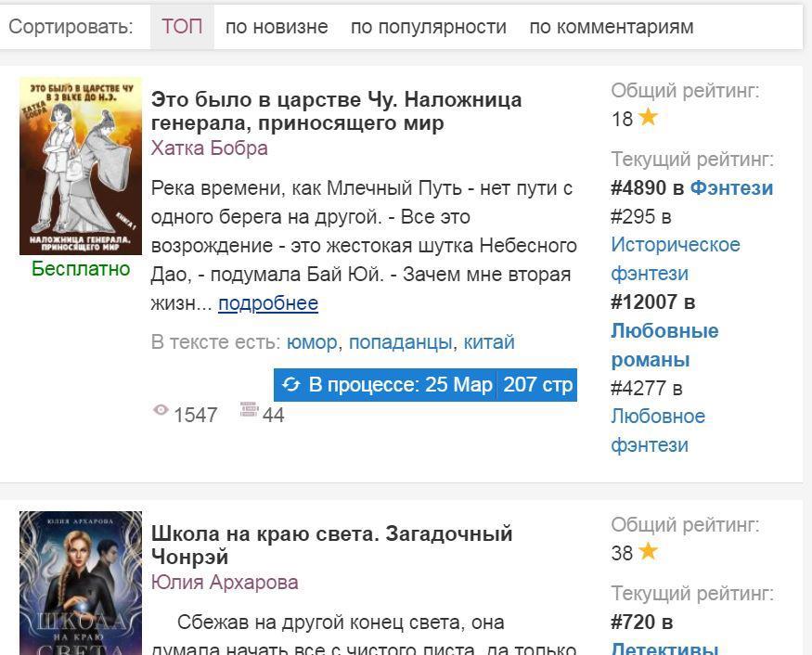Click the comments icon next to 44
Image resolution: width=812 pixels, height=655 pixels.
tap(249, 409)
